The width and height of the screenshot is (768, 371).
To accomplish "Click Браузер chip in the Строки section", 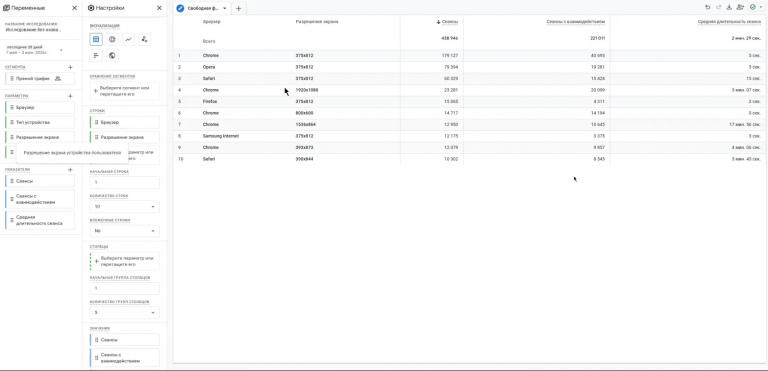I will tap(124, 123).
